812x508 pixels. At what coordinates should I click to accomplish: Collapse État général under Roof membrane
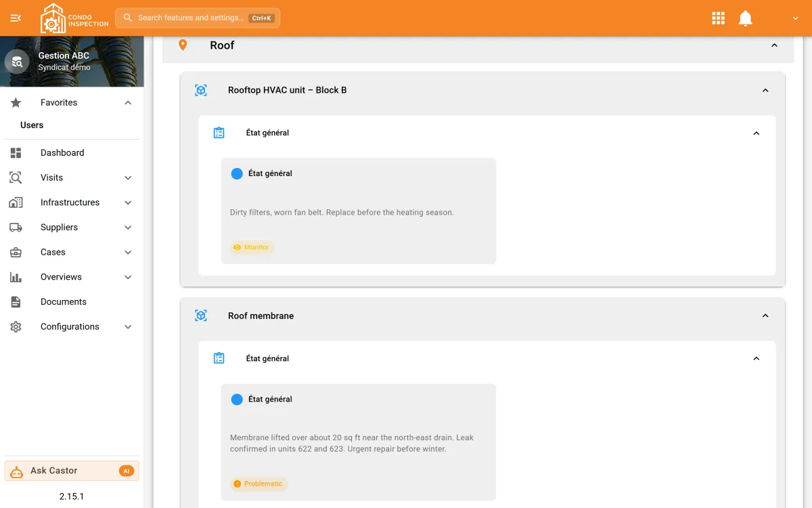coord(757,358)
